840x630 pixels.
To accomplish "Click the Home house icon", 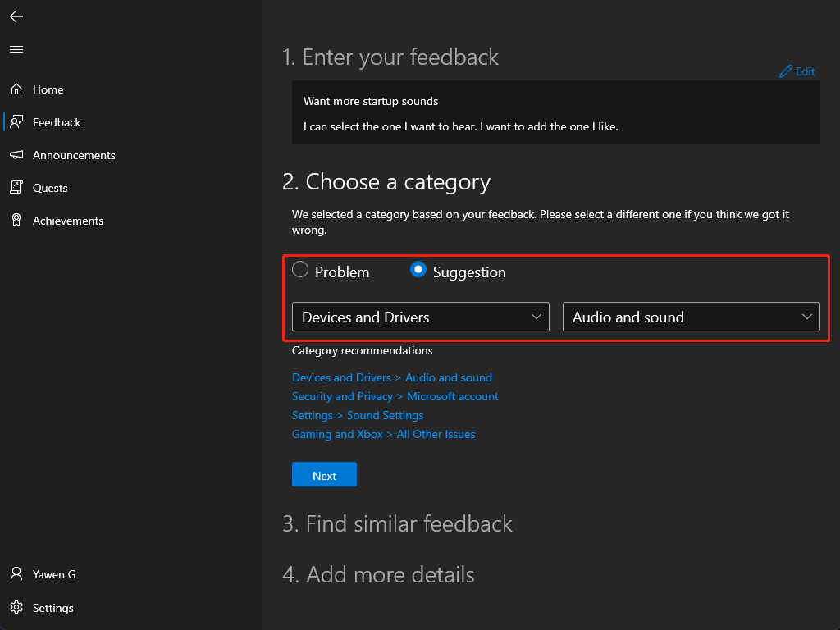I will pos(16,89).
